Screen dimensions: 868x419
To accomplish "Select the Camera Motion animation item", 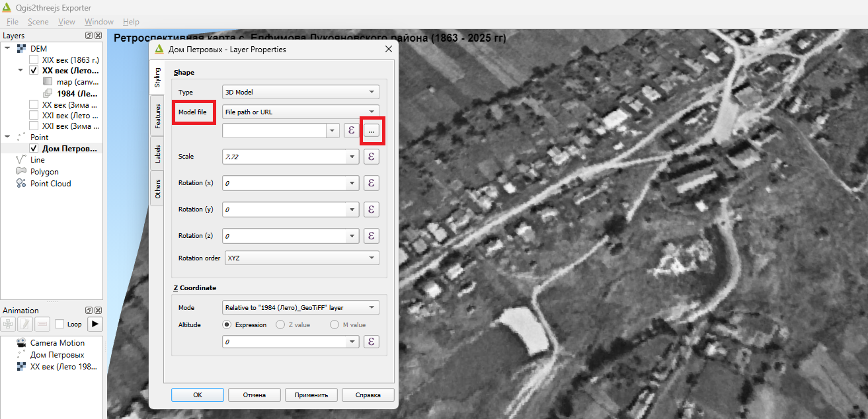I will pos(58,343).
